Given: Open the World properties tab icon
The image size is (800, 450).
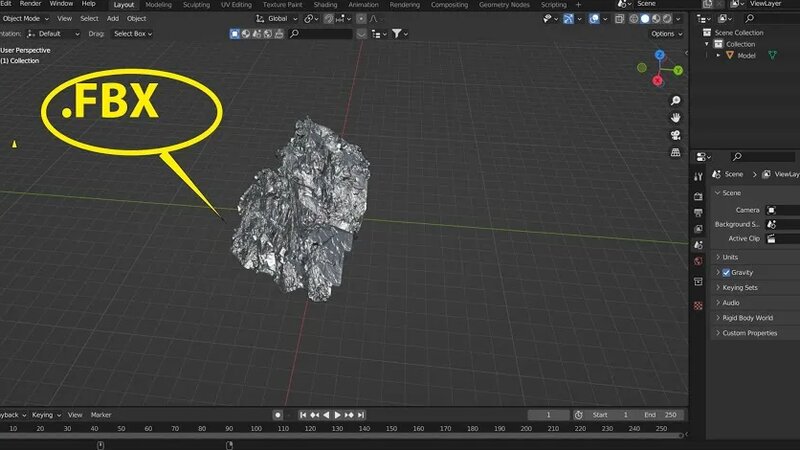Looking at the screenshot, I should tap(698, 261).
